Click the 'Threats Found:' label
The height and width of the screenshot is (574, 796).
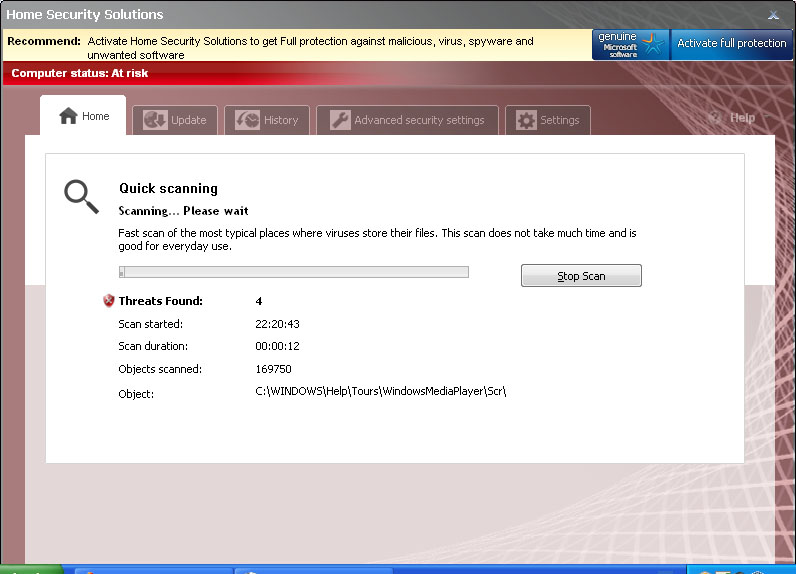point(160,301)
